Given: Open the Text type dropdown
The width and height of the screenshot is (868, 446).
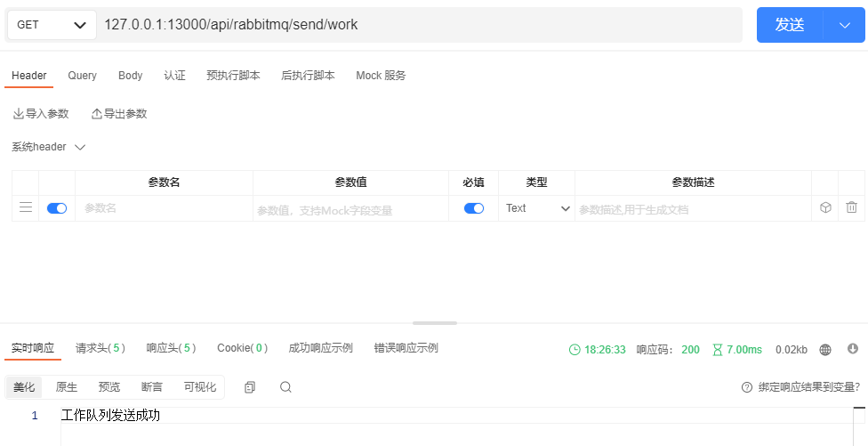Looking at the screenshot, I should tap(537, 208).
